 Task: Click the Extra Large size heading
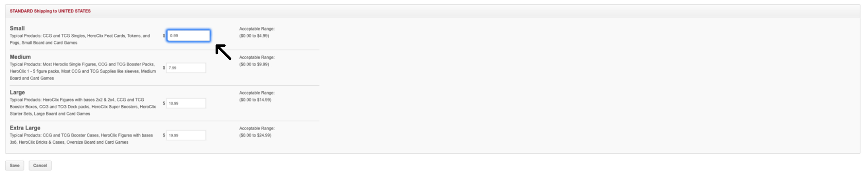(x=25, y=128)
